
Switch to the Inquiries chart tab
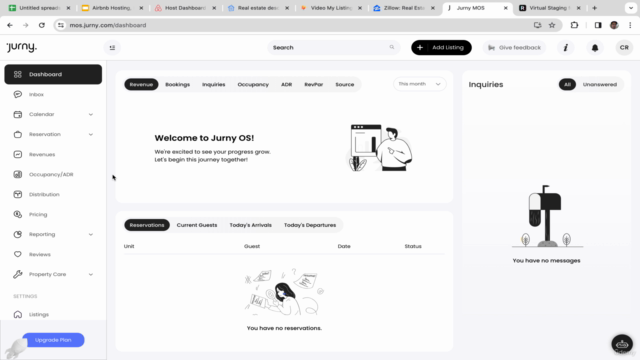tap(213, 84)
